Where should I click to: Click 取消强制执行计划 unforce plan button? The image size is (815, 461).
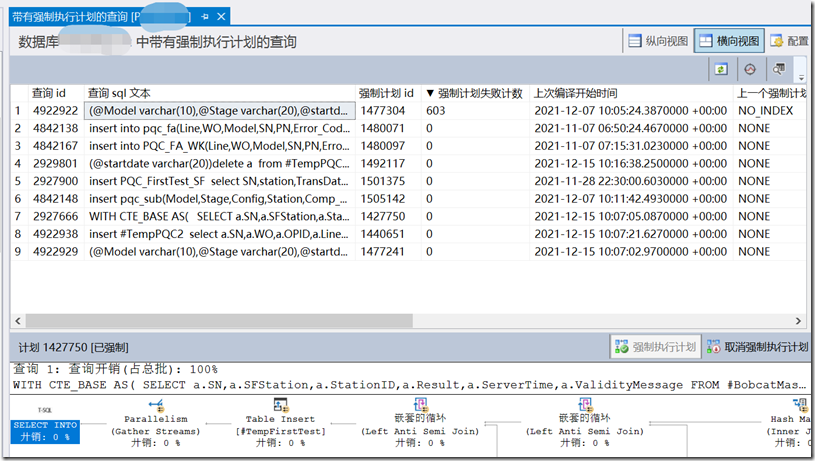[x=757, y=347]
